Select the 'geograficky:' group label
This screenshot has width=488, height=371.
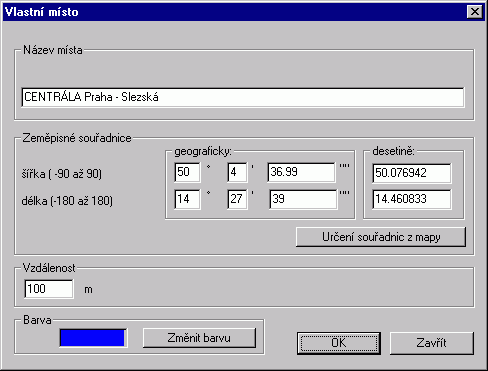(x=203, y=152)
